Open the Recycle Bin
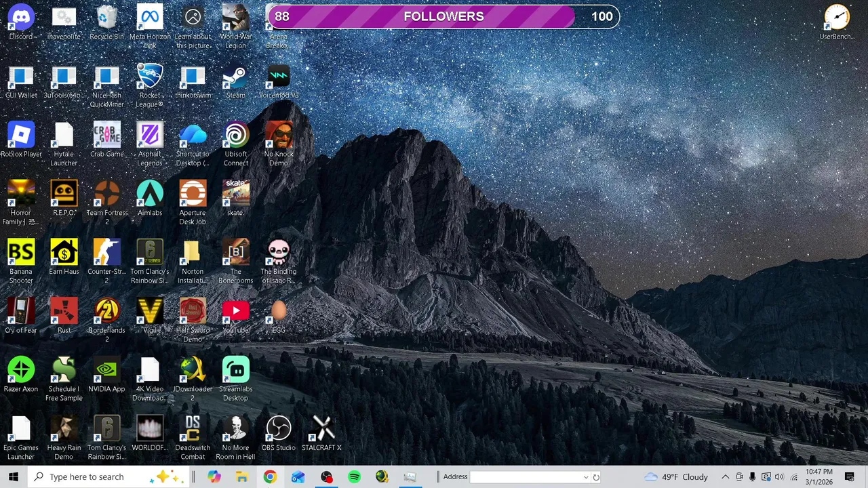Screen dimensions: 868x488 click(x=106, y=22)
